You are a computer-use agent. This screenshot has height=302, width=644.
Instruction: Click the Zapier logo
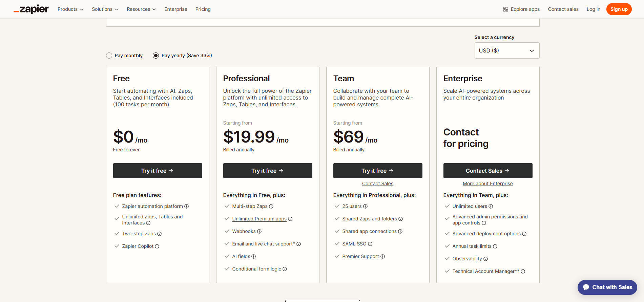(31, 9)
